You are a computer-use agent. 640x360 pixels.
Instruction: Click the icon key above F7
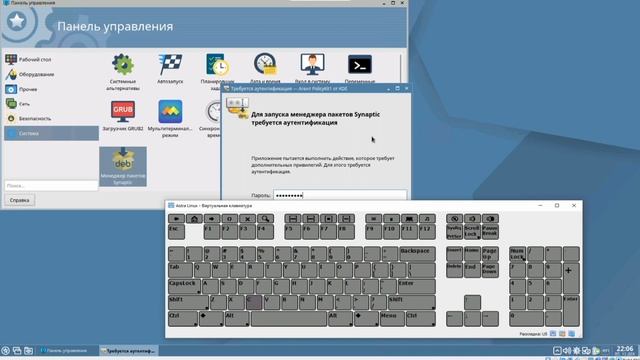[x=329, y=219]
